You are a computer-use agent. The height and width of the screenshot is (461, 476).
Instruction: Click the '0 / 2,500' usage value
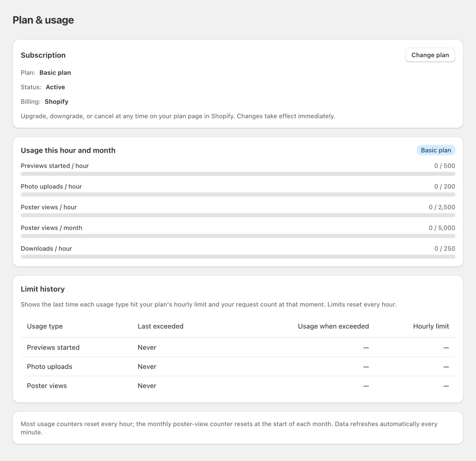pyautogui.click(x=442, y=207)
